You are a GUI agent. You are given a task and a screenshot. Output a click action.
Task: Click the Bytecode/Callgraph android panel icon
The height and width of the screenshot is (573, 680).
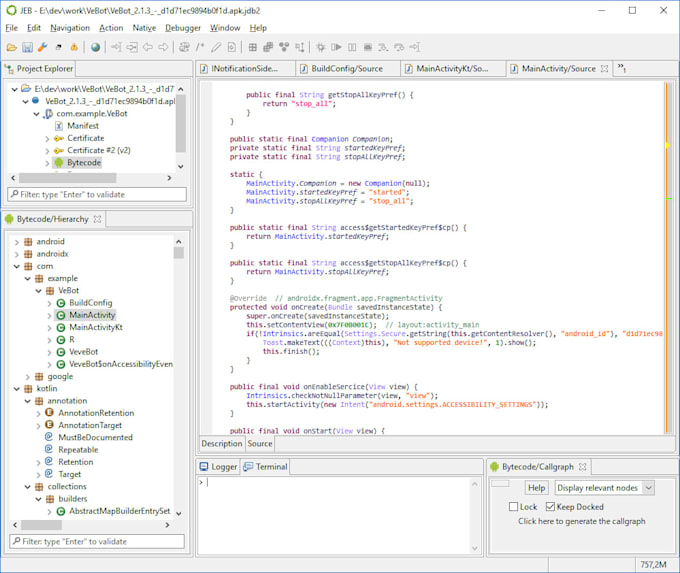(x=494, y=467)
